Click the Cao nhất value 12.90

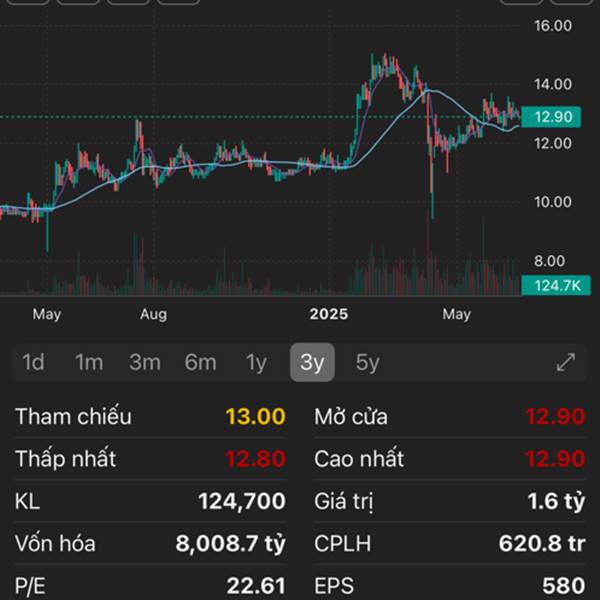[x=555, y=458]
